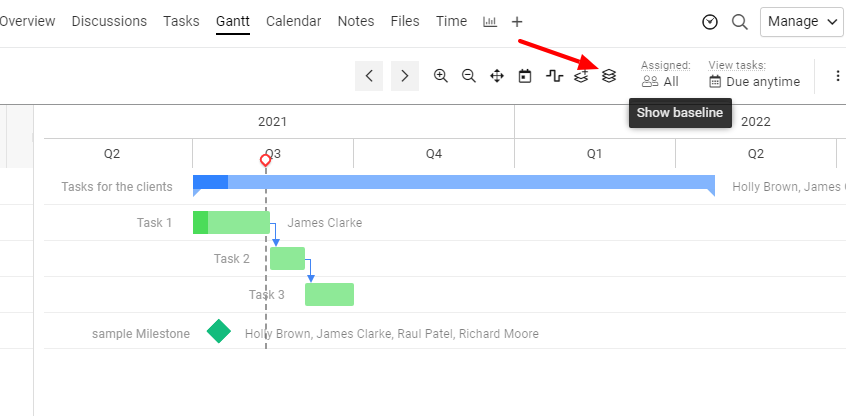846x416 pixels.
Task: Select the Task 3 bar
Action: pos(330,295)
